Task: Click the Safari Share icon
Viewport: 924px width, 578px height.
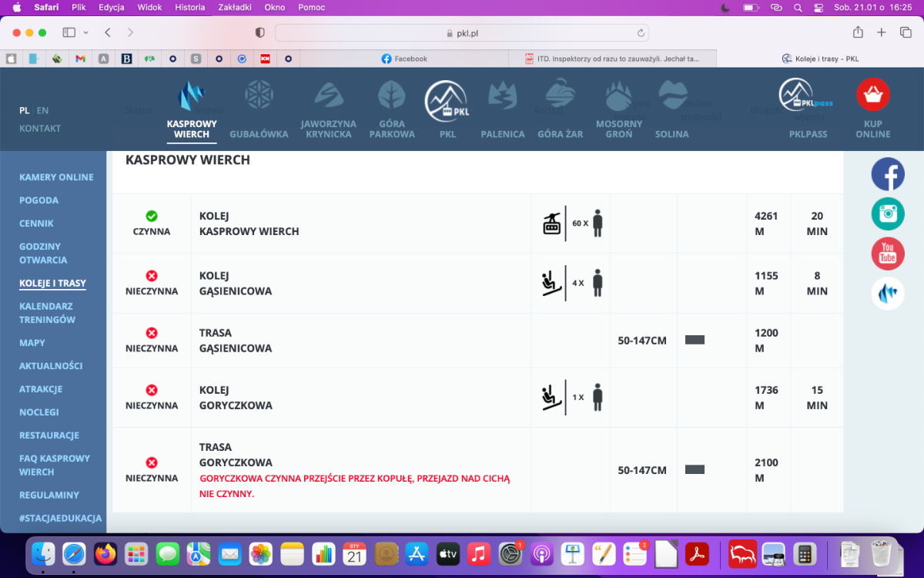Action: 858,32
